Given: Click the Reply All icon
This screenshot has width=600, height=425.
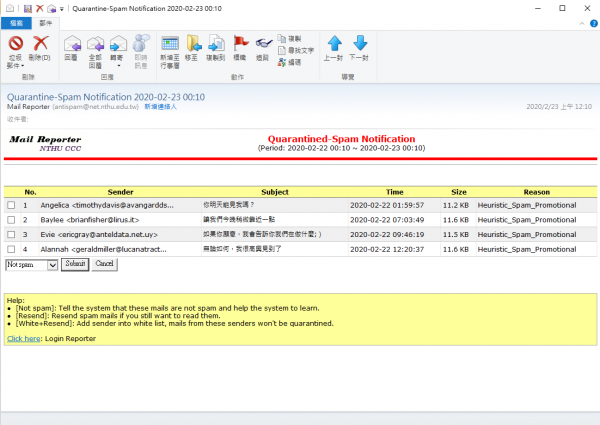Looking at the screenshot, I should point(96,45).
